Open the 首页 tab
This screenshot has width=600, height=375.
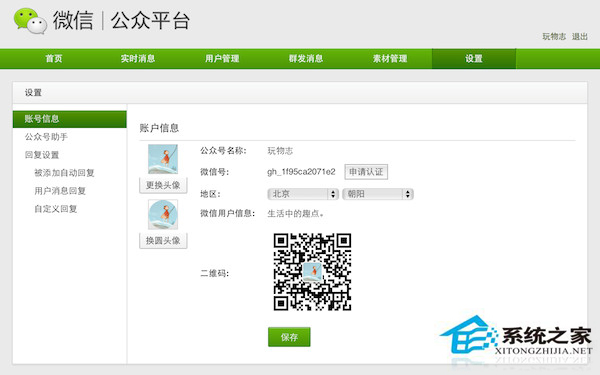[54, 59]
